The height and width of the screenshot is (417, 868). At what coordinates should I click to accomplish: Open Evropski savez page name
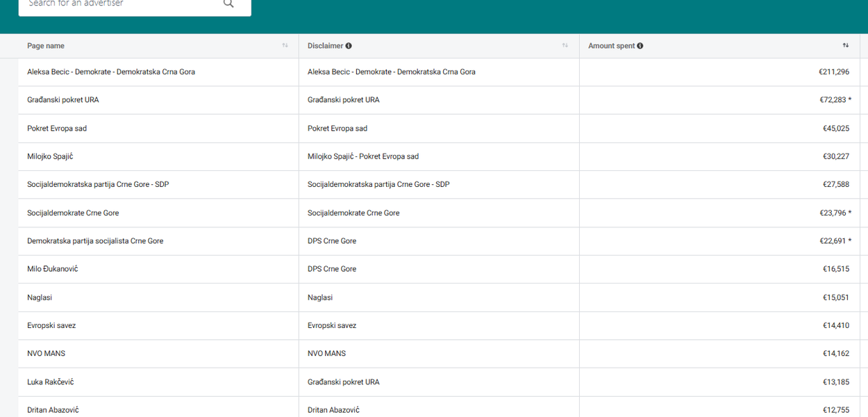coord(51,325)
